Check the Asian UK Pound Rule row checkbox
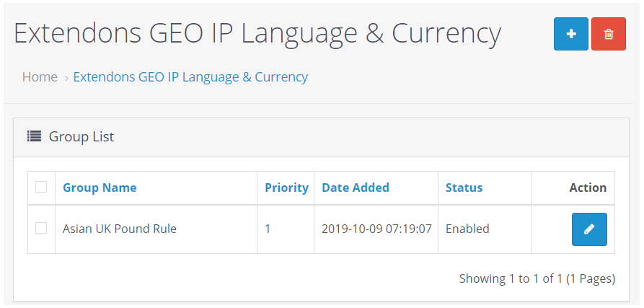 click(41, 228)
